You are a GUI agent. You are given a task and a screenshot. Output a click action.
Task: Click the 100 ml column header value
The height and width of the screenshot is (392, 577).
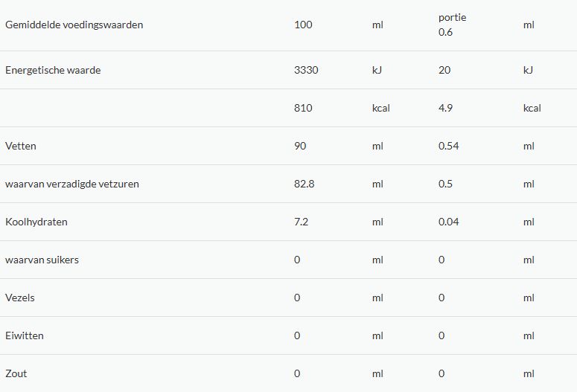pos(303,25)
